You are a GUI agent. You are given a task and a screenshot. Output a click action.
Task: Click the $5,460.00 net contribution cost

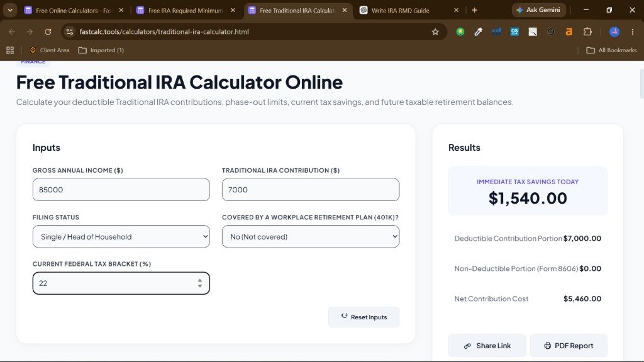pyautogui.click(x=582, y=299)
